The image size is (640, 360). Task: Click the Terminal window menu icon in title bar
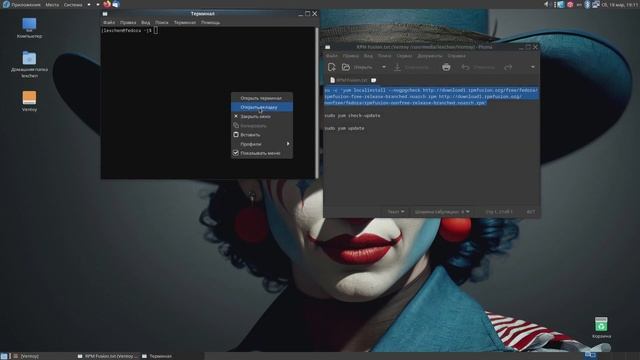click(105, 13)
